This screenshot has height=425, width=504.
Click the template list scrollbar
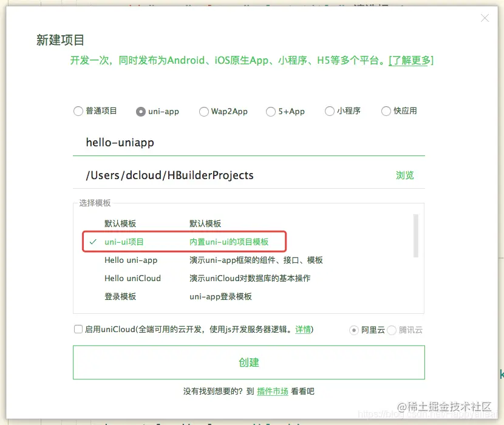point(417,237)
